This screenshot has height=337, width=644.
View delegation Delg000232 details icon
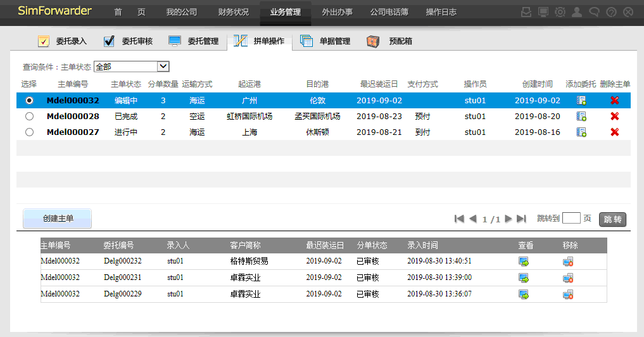[x=523, y=262]
